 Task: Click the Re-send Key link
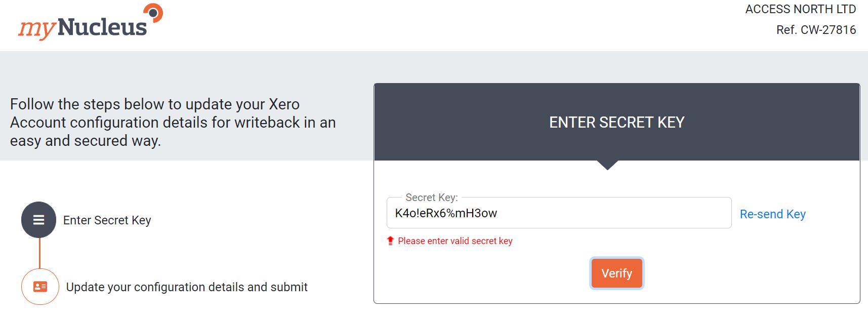coord(772,214)
